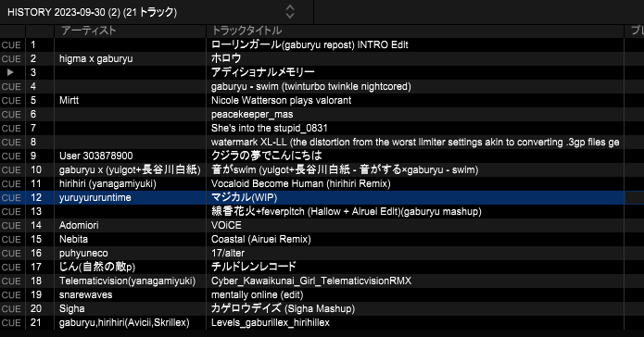Image resolution: width=644 pixels, height=337 pixels.
Task: Click CUE button for track 12
Action: click(11, 198)
